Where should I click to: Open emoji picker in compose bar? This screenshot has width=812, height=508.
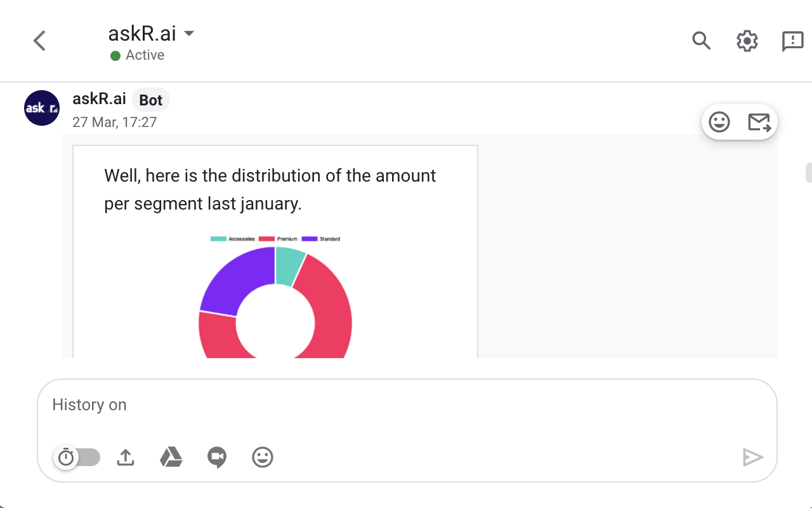tap(263, 457)
